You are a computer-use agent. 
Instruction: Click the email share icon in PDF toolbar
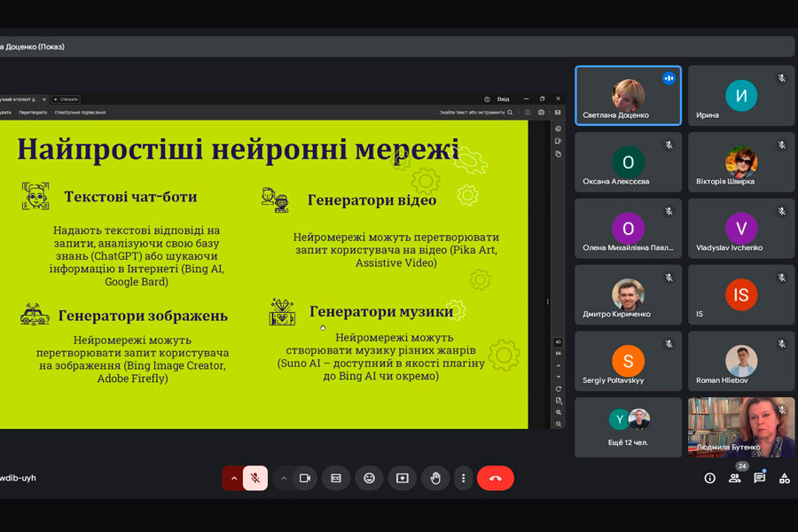click(558, 113)
